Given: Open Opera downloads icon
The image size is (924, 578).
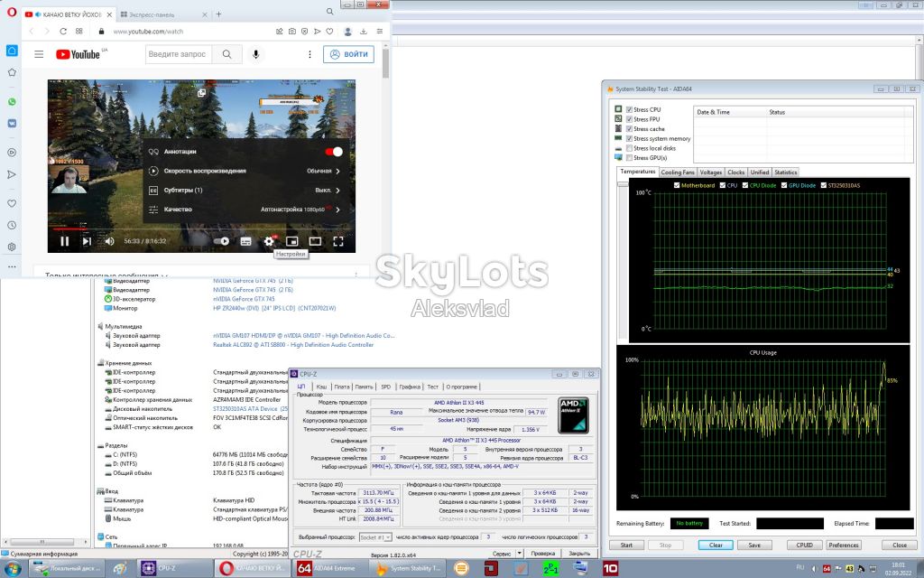Looking at the screenshot, I should tap(364, 32).
